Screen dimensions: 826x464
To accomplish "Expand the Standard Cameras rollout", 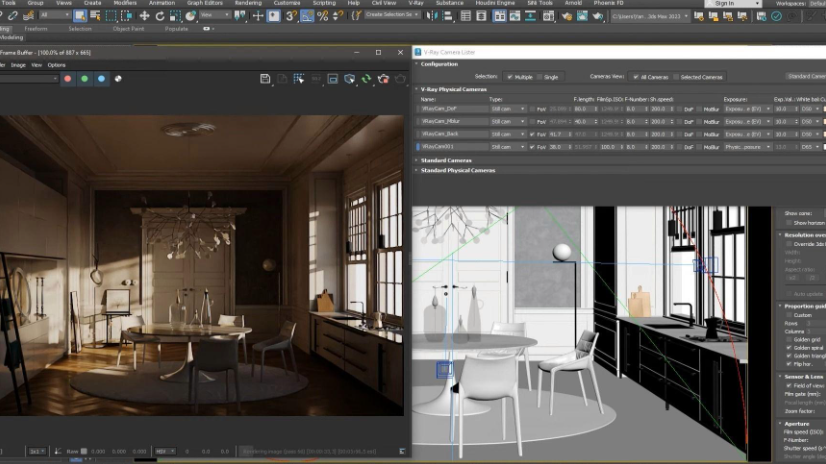I will [x=446, y=160].
